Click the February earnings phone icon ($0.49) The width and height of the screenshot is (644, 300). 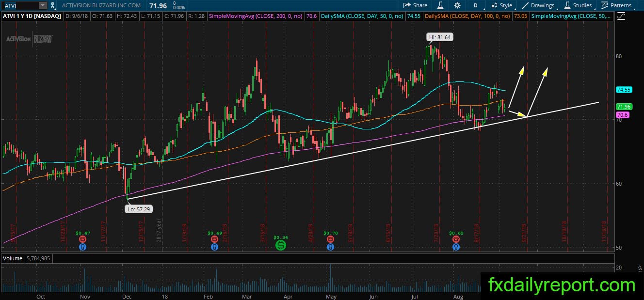[214, 239]
